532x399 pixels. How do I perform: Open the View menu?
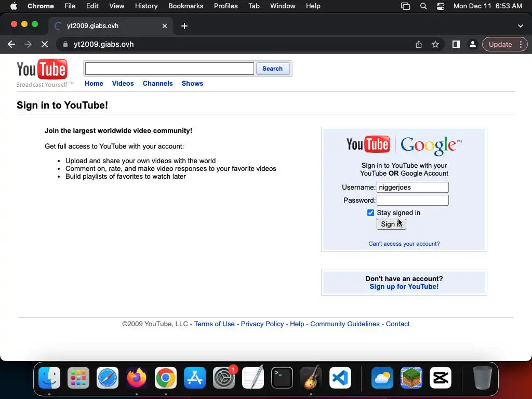[117, 6]
